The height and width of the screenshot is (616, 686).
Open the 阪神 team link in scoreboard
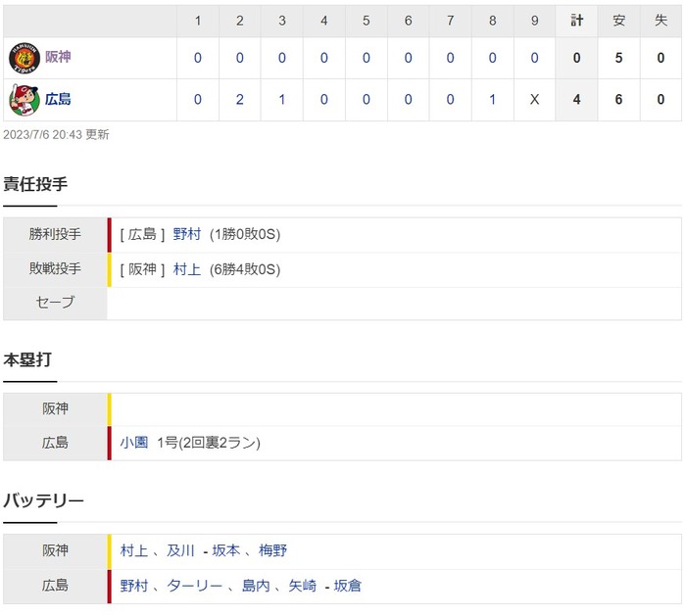(x=58, y=57)
